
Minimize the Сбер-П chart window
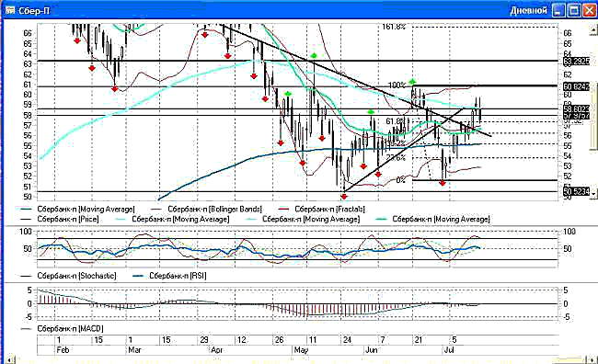558,11
